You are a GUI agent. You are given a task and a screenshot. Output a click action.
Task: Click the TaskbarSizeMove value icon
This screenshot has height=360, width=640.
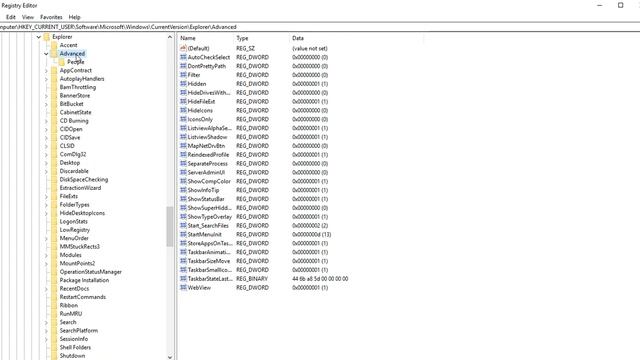click(183, 261)
